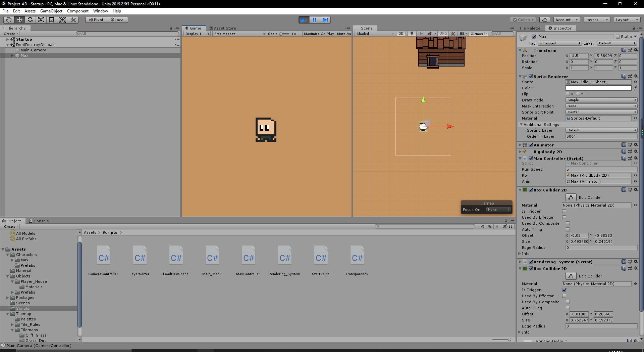The height and width of the screenshot is (352, 644).
Task: Select the Move tool in toolbar
Action: tap(19, 20)
